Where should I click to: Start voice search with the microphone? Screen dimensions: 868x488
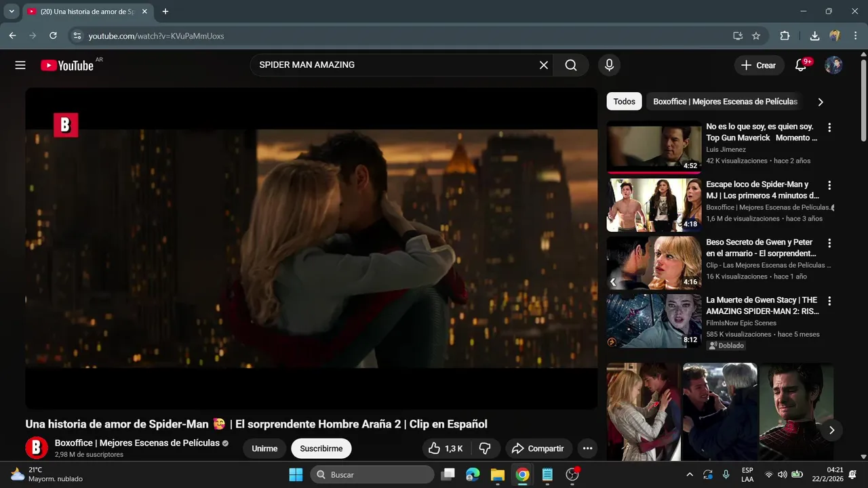click(609, 65)
